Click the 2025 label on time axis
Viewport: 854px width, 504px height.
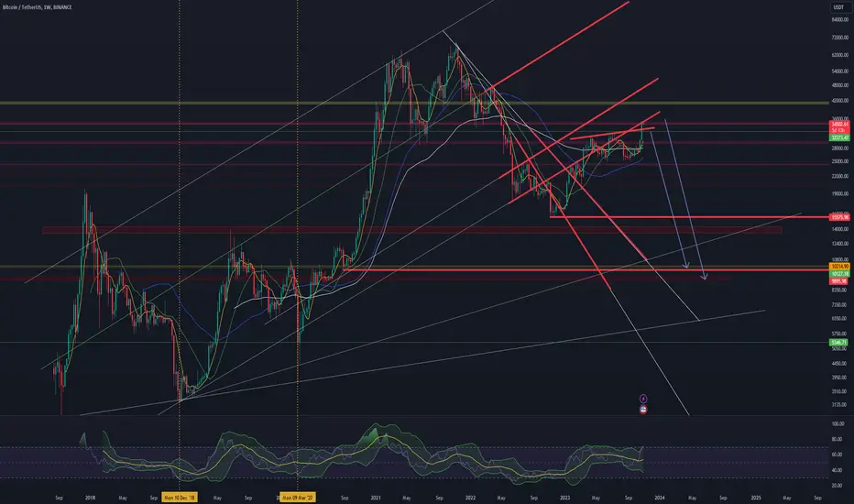(756, 498)
